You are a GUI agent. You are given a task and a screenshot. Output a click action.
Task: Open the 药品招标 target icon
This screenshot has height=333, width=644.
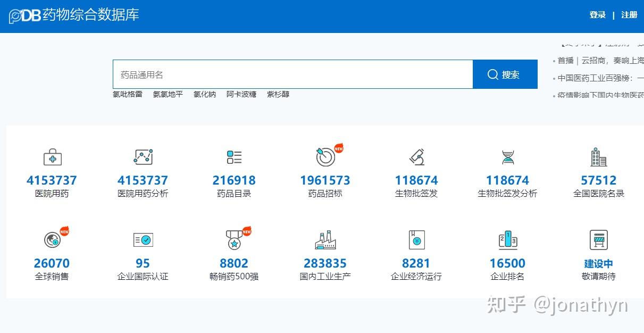coord(325,157)
